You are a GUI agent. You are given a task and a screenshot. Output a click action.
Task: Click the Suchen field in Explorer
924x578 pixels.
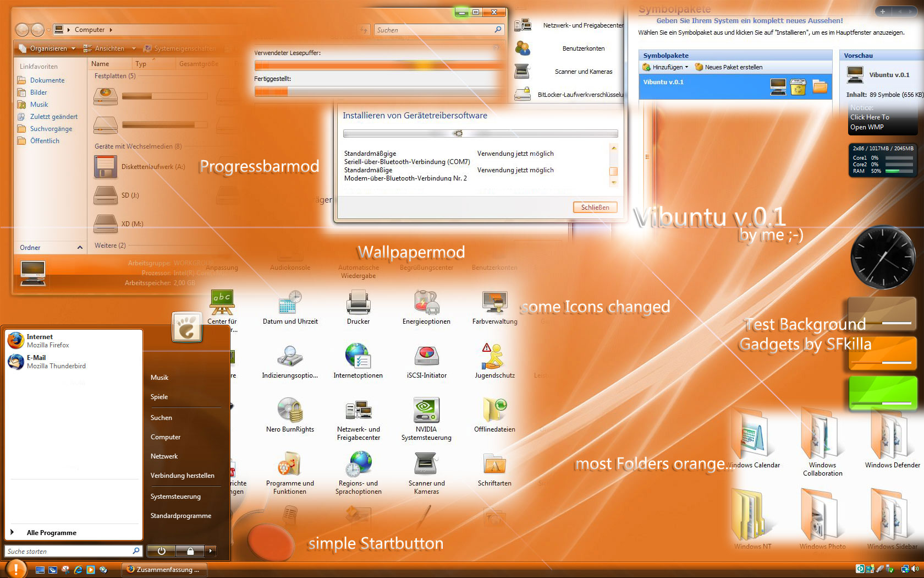439,30
